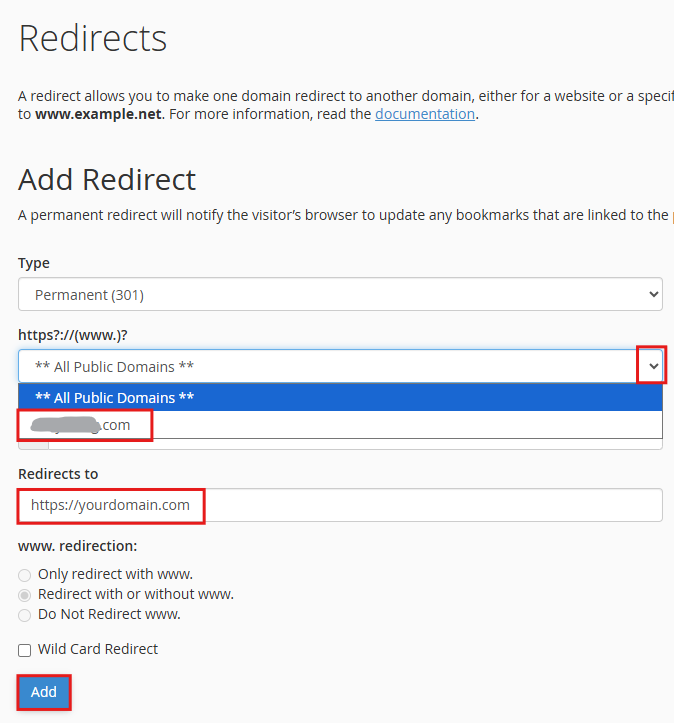
Task: Click the Add Redirect section heading
Action: [107, 180]
